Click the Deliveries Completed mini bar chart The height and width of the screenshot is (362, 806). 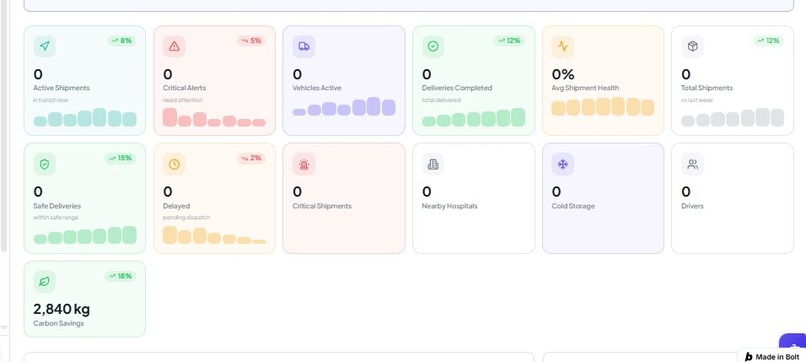tap(473, 117)
